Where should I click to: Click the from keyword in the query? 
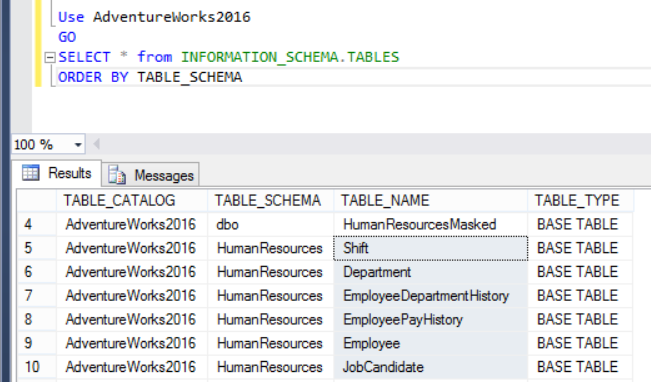pos(155,57)
